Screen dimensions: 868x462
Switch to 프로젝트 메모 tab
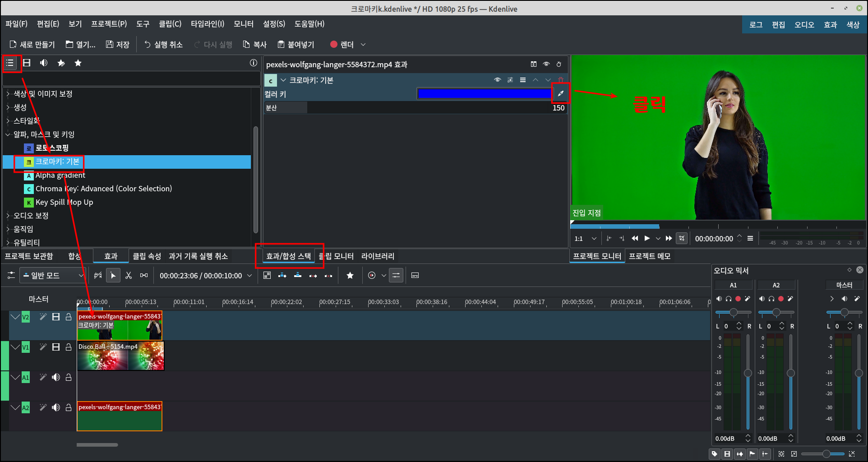650,256
